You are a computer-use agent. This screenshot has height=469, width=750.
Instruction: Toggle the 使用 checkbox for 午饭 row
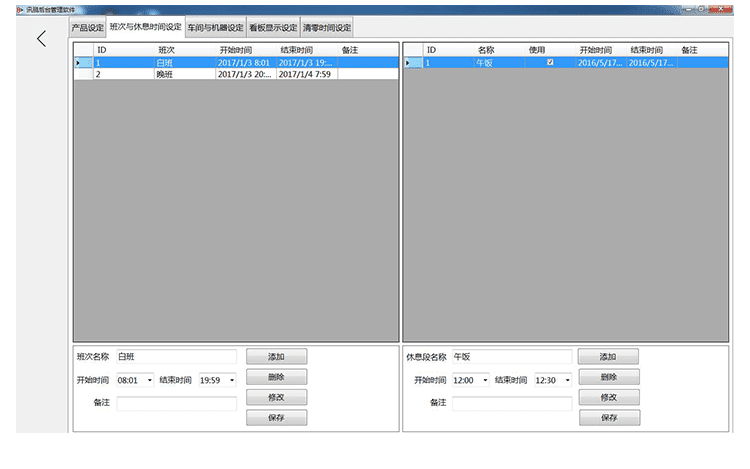coord(549,62)
